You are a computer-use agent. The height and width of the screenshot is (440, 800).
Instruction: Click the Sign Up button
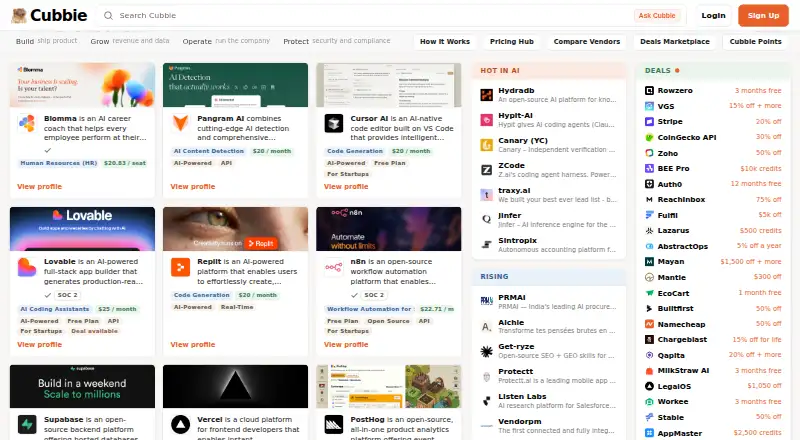click(x=763, y=15)
